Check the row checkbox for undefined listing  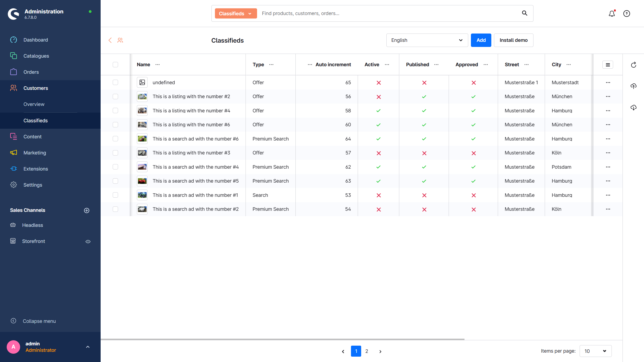pyautogui.click(x=115, y=82)
